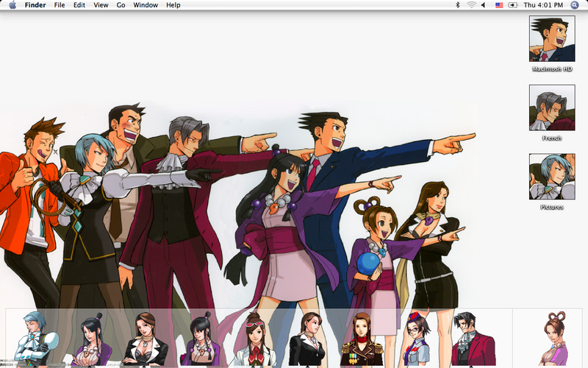The height and width of the screenshot is (368, 588).
Task: Click the volume speaker icon
Action: click(484, 5)
